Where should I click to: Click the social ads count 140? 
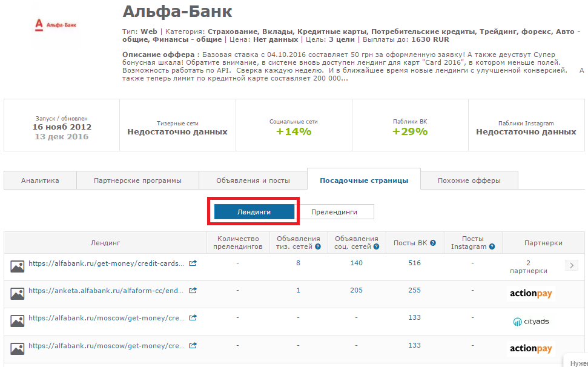tap(356, 263)
